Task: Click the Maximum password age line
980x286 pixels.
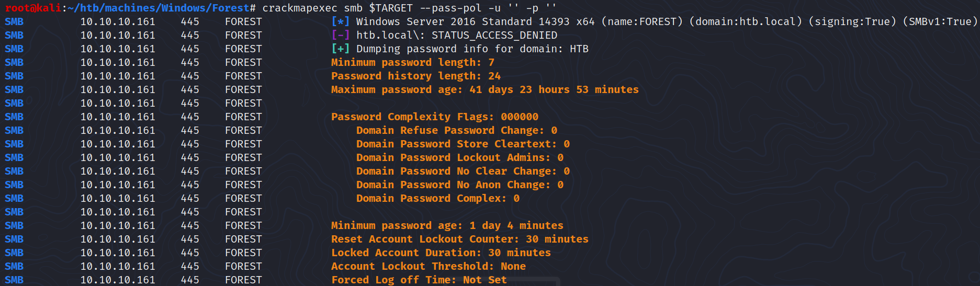Action: pos(485,89)
